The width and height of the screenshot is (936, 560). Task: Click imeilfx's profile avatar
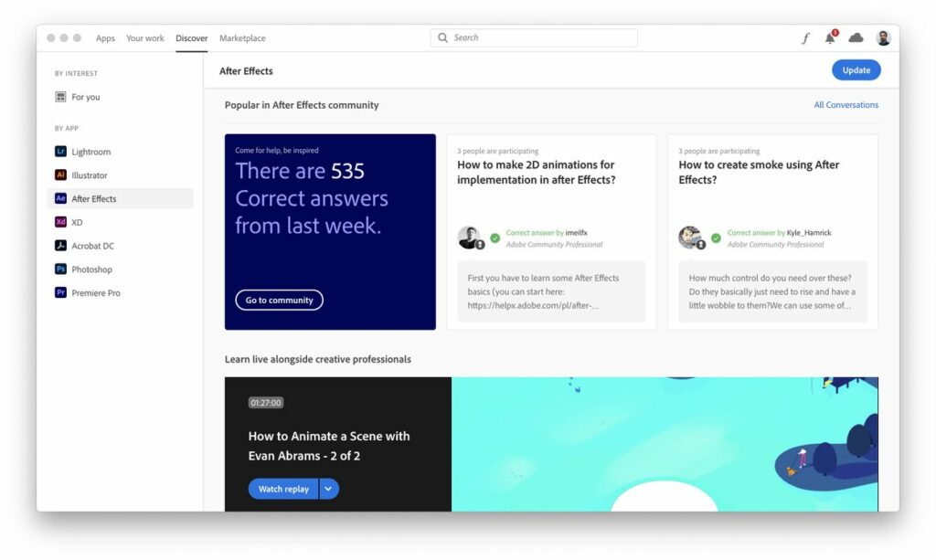pos(469,238)
